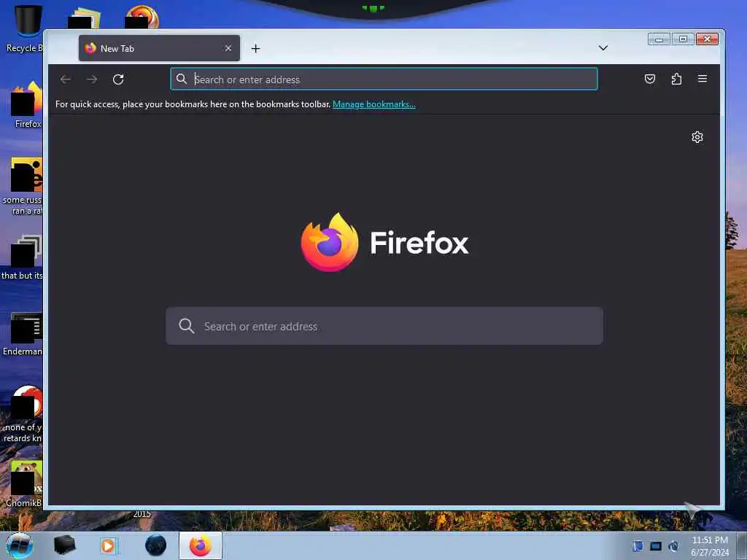Open a new tab with the plus button

click(x=256, y=49)
